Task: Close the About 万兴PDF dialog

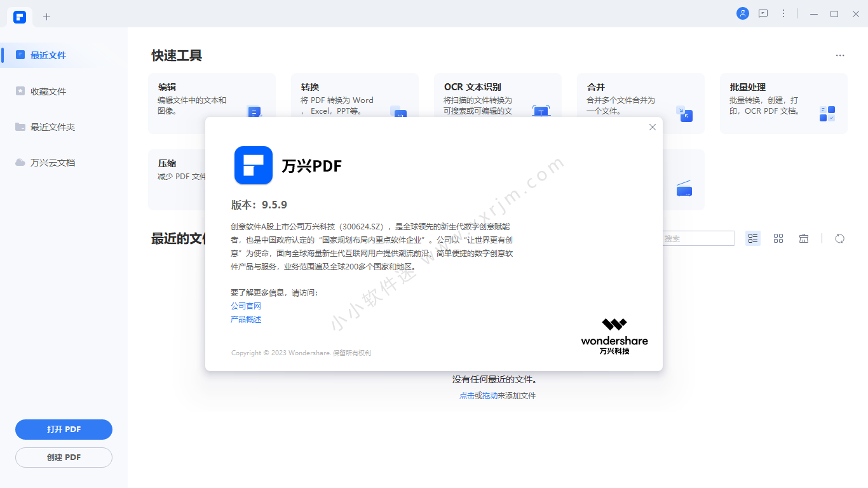Action: click(x=652, y=127)
